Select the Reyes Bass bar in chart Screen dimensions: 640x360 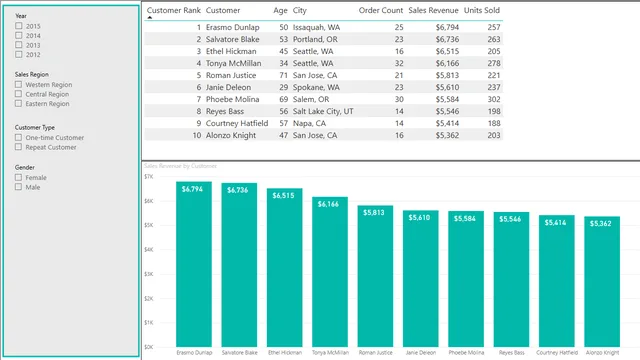pyautogui.click(x=511, y=280)
